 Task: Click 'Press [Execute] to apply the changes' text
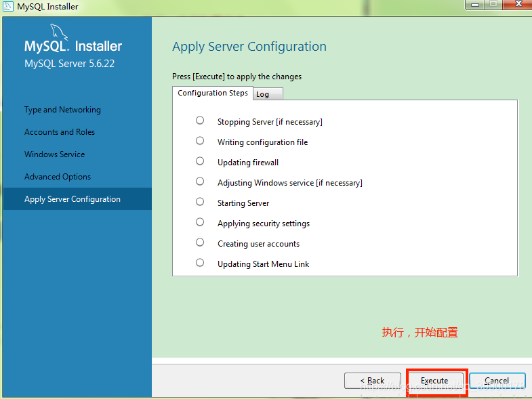[237, 77]
